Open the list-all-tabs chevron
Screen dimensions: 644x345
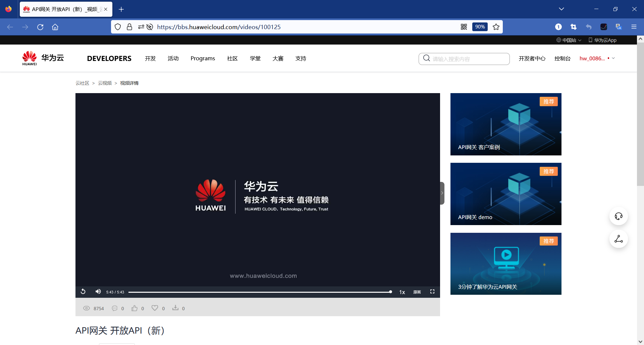pos(561,9)
